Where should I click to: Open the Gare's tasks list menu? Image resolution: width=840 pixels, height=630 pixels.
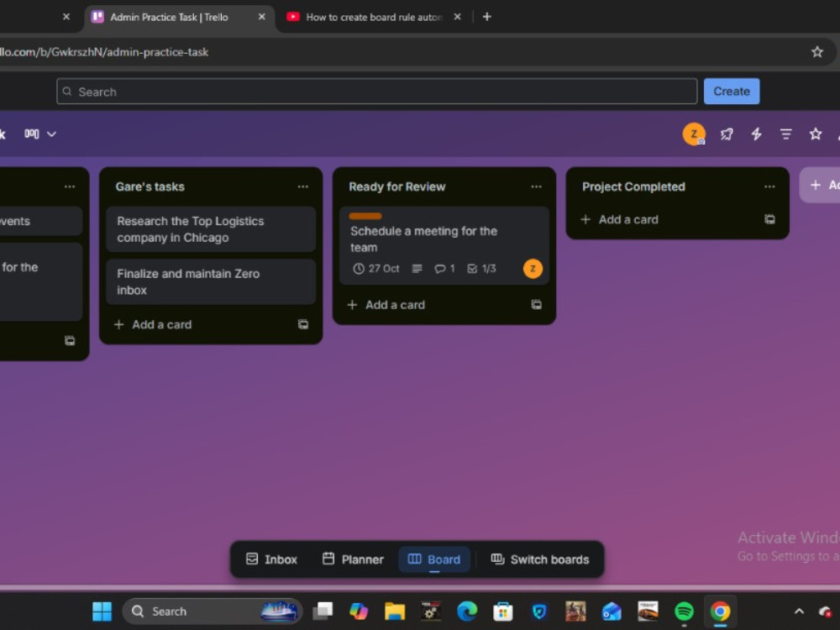coord(302,186)
